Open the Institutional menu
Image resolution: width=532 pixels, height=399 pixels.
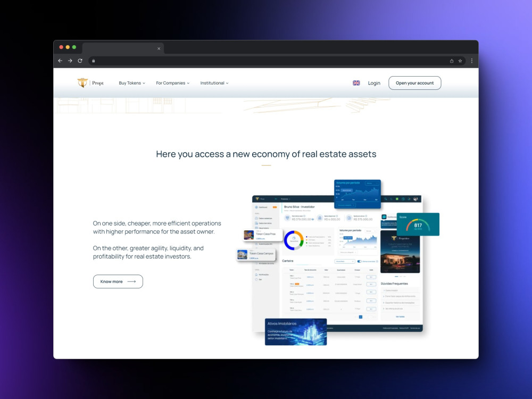pyautogui.click(x=214, y=83)
